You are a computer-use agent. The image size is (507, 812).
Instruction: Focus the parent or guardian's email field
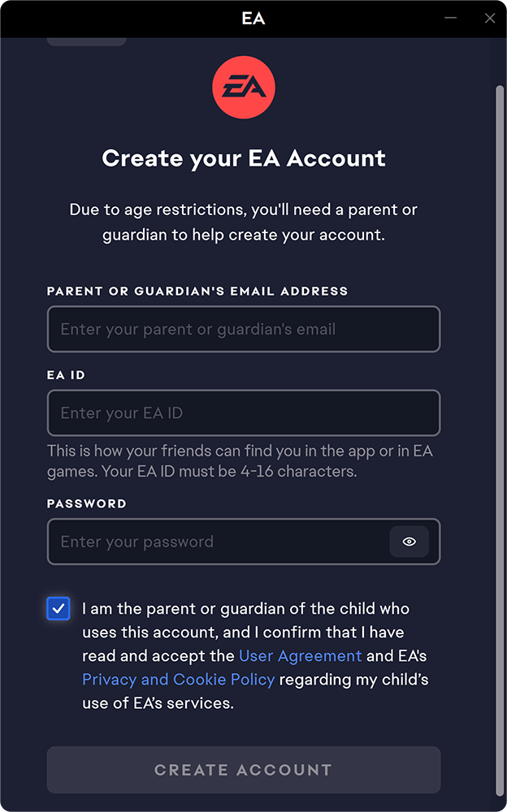243,329
